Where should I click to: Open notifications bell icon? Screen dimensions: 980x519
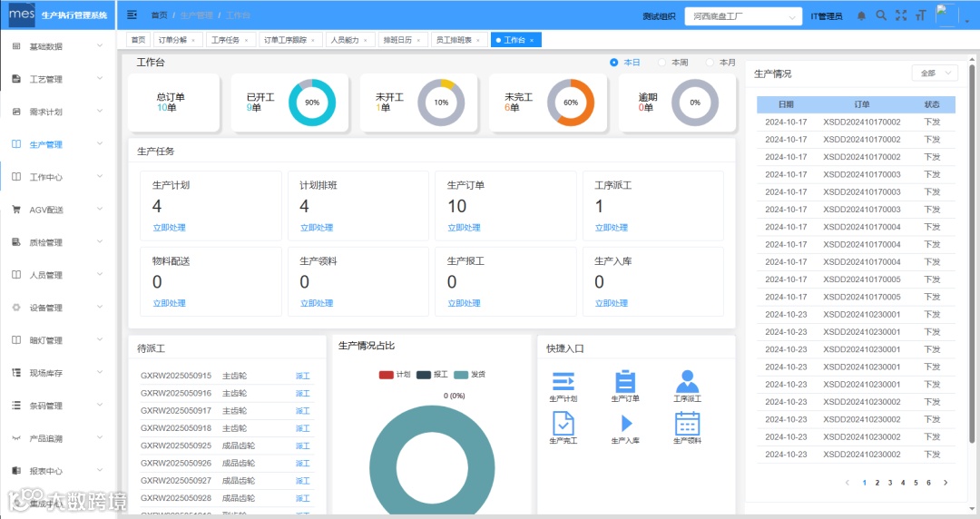pos(861,15)
